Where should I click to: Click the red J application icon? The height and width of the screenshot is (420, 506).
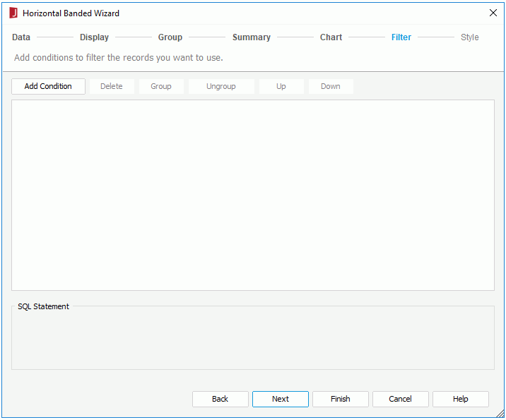pos(13,13)
